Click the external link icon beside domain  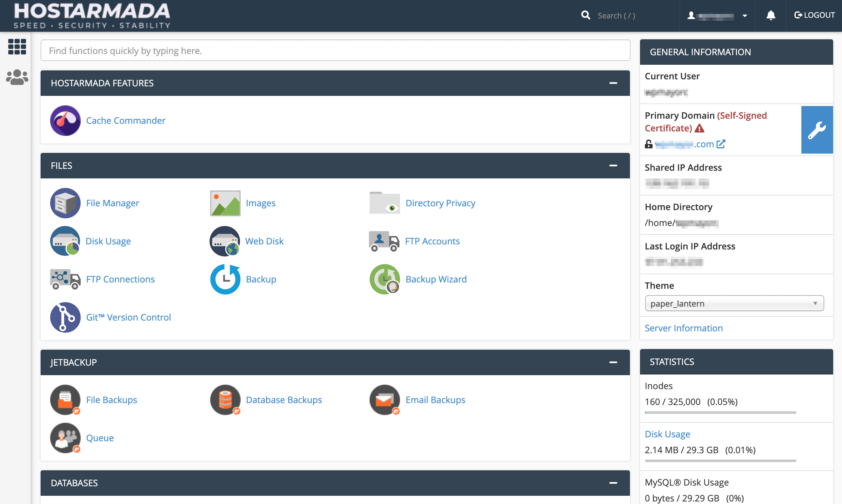(x=721, y=144)
